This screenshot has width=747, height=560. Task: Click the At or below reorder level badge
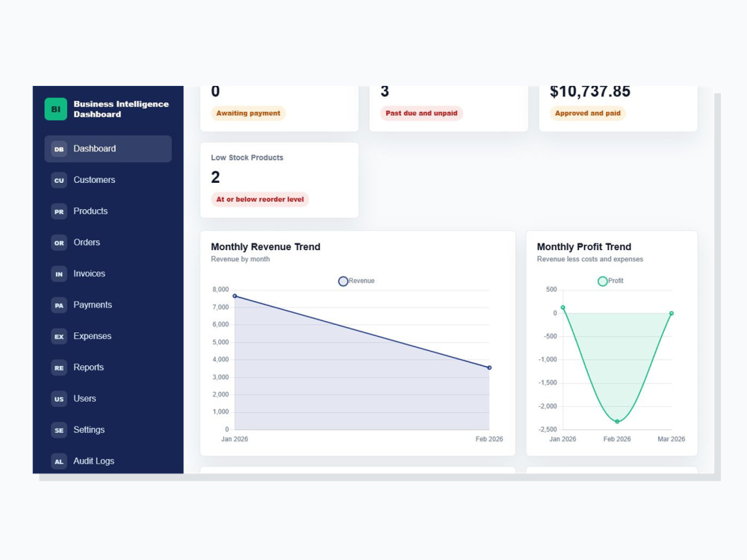(x=260, y=199)
